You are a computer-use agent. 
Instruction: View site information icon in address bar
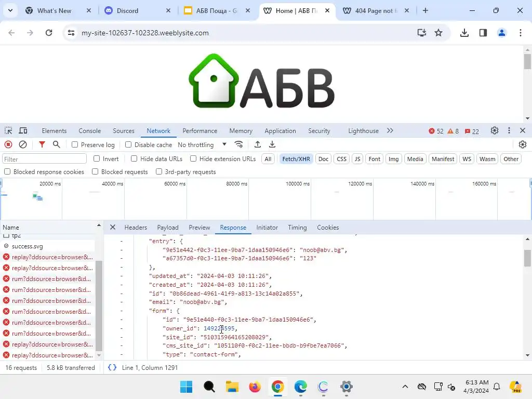71,33
